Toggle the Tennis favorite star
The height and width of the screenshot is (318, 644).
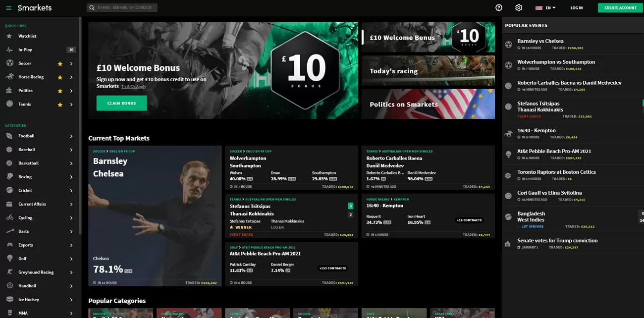pyautogui.click(x=60, y=105)
